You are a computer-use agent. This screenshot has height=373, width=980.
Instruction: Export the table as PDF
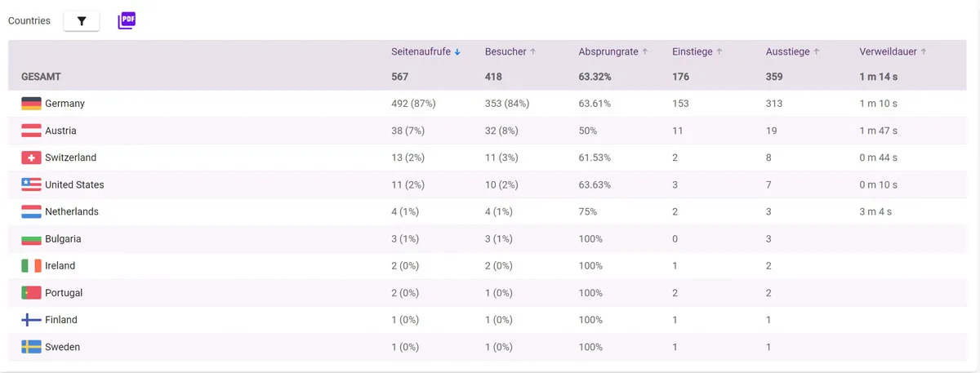[127, 20]
